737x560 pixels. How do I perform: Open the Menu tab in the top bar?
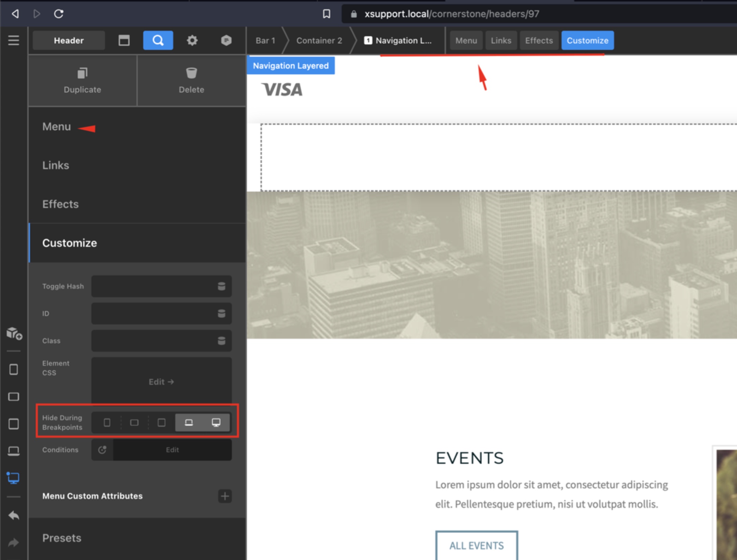click(466, 41)
